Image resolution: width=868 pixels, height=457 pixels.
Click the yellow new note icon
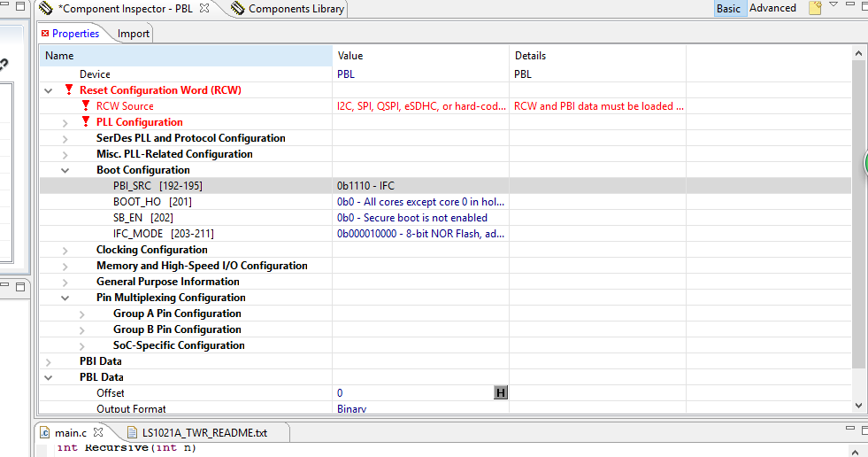(x=815, y=8)
